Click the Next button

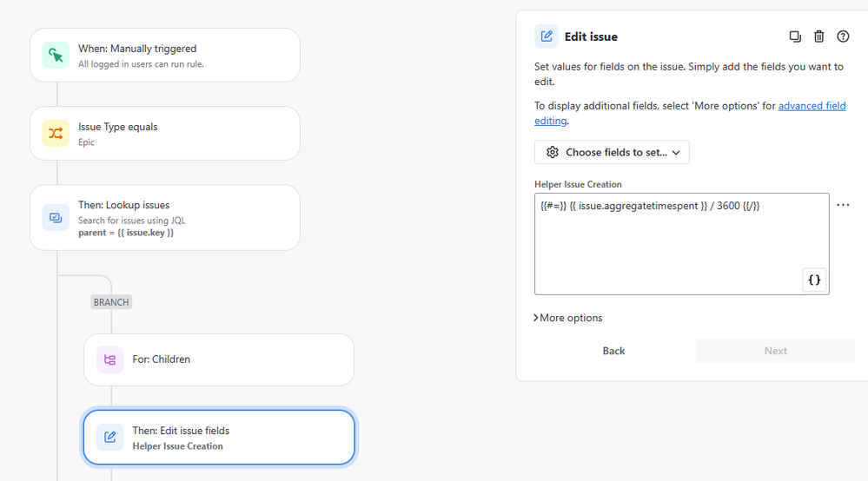tap(775, 351)
